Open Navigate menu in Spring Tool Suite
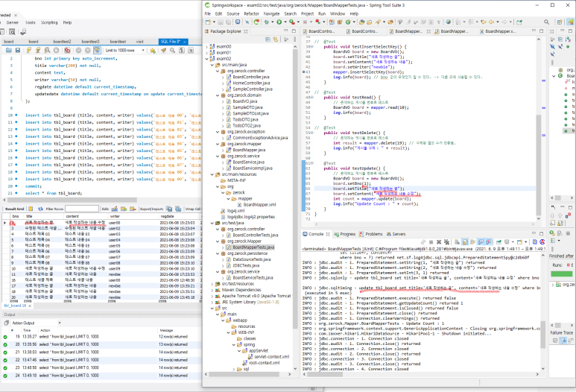 pyautogui.click(x=271, y=13)
